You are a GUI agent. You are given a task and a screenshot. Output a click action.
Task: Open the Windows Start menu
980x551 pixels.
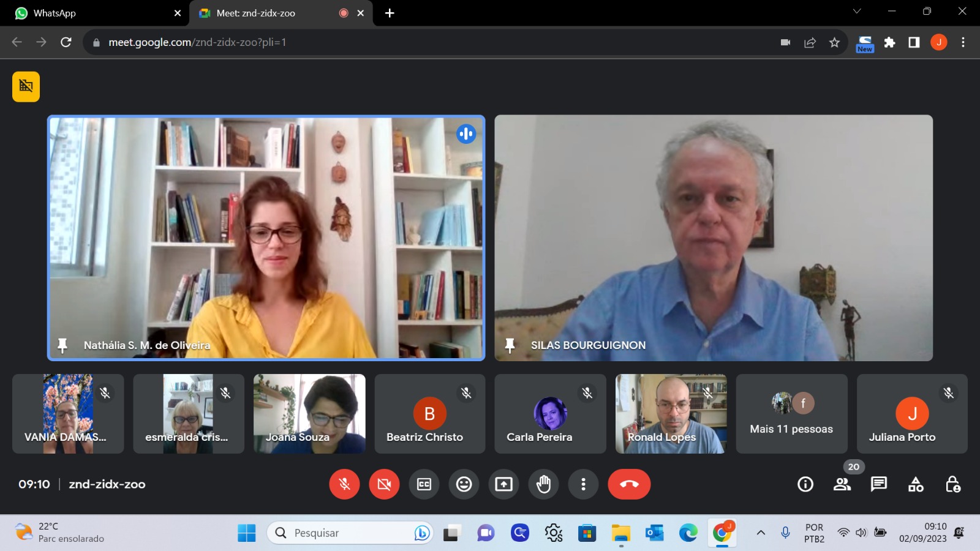click(247, 533)
